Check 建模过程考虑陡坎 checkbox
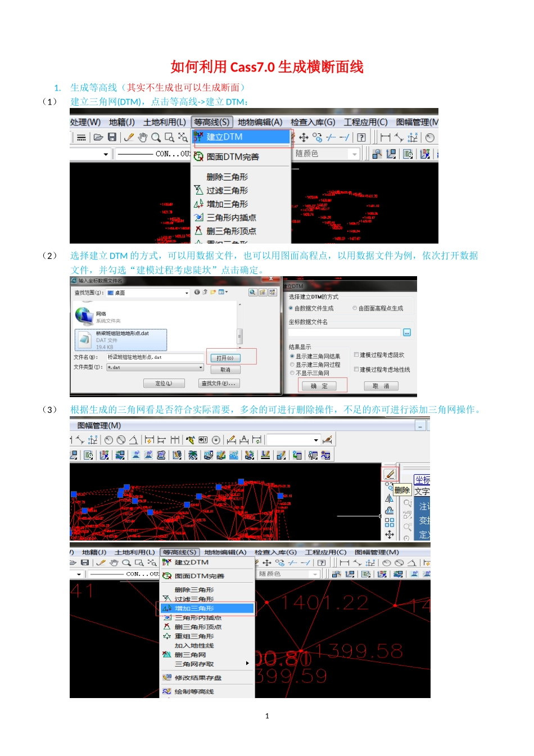Image resolution: width=534 pixels, height=756 pixels. point(356,355)
